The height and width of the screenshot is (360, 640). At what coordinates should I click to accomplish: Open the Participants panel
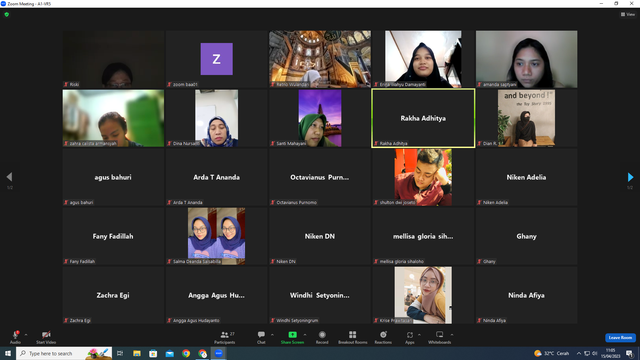pyautogui.click(x=224, y=337)
